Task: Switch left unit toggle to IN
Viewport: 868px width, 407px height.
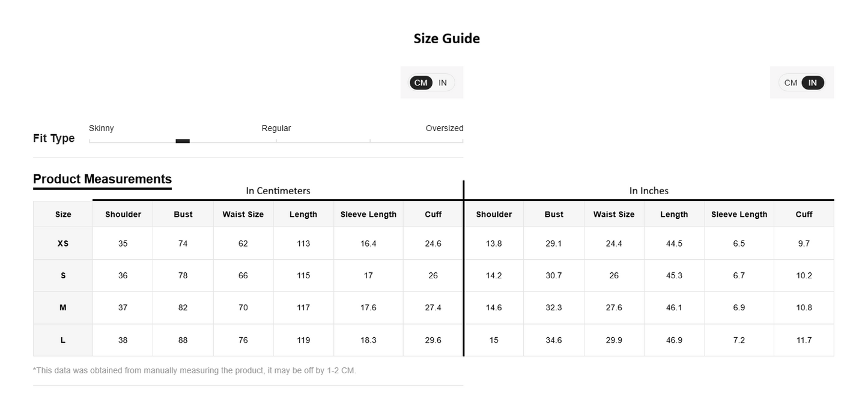Action: [443, 83]
